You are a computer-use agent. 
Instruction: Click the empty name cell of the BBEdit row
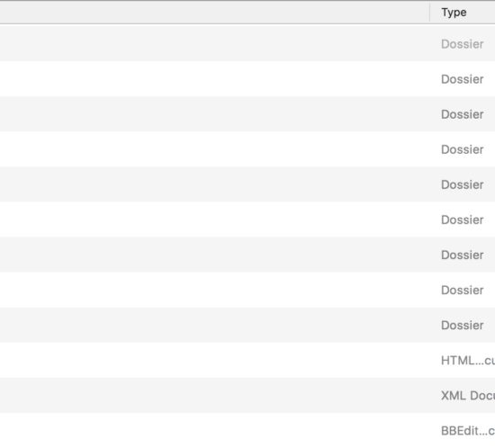(x=215, y=430)
